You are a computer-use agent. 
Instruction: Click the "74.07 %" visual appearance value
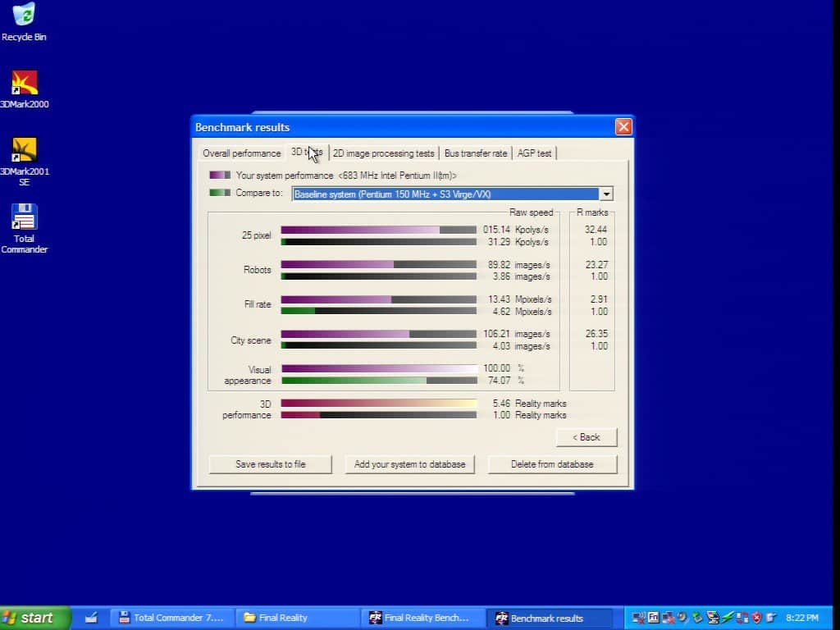click(506, 381)
